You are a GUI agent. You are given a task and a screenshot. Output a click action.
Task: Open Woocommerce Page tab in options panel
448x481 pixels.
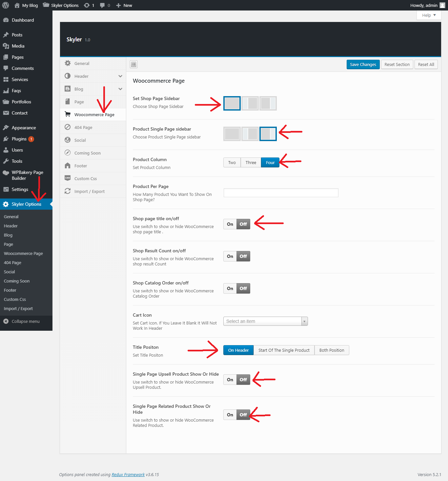(x=93, y=115)
